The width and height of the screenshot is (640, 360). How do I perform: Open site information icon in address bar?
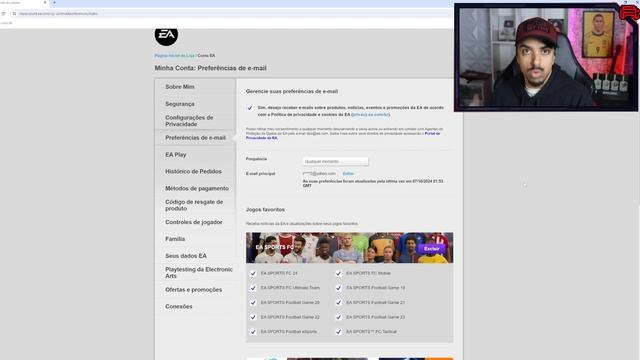click(x=14, y=13)
